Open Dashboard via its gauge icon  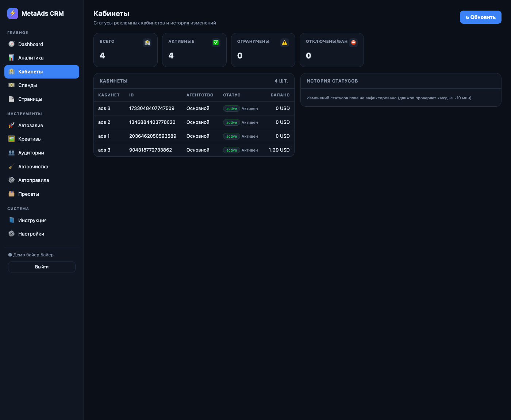point(12,44)
